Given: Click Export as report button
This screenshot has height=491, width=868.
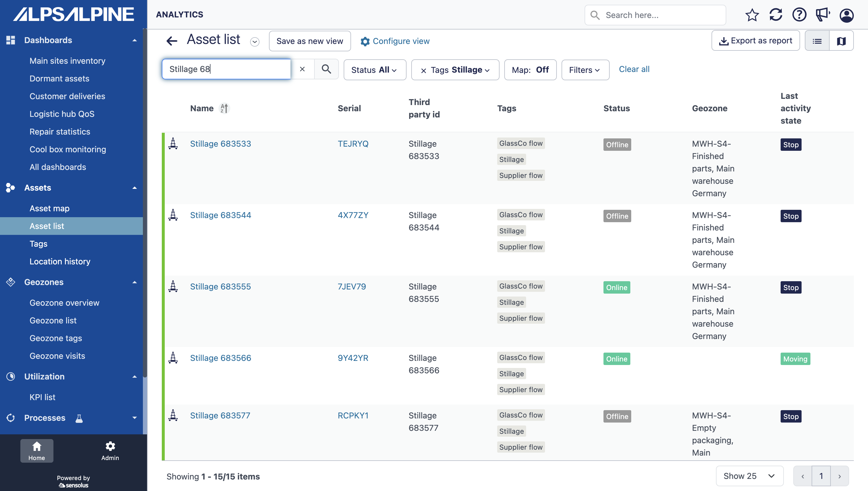Looking at the screenshot, I should point(755,41).
